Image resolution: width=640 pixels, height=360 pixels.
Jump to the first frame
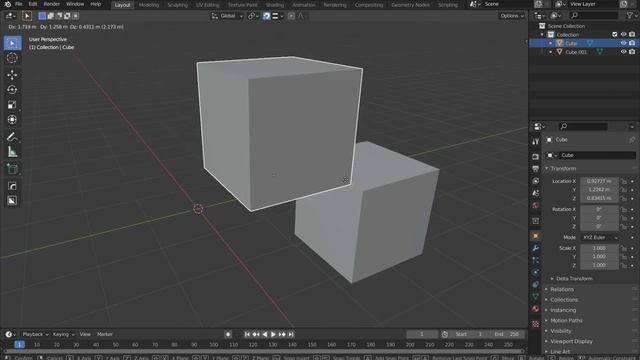pyautogui.click(x=247, y=334)
